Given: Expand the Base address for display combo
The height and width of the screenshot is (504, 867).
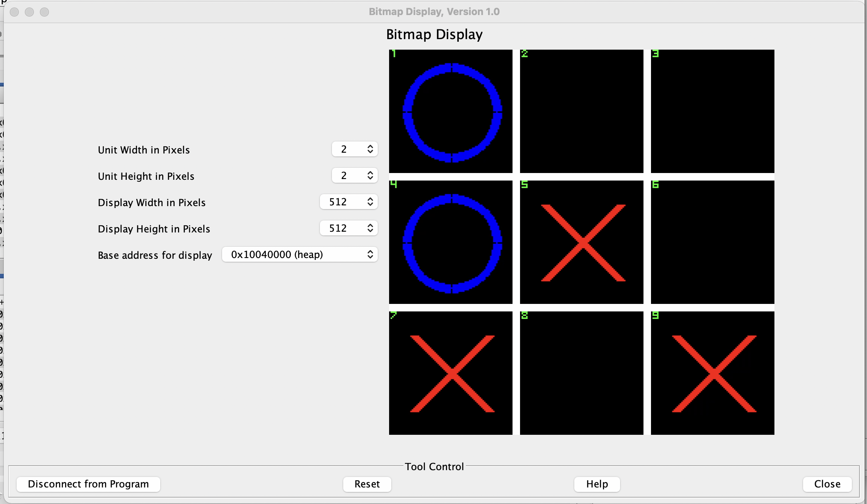Looking at the screenshot, I should [x=300, y=255].
